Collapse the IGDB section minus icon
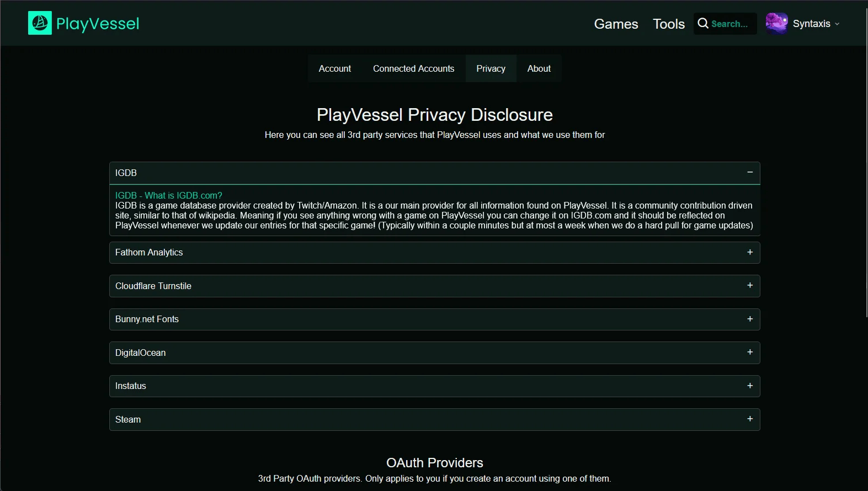The image size is (868, 491). pyautogui.click(x=750, y=172)
